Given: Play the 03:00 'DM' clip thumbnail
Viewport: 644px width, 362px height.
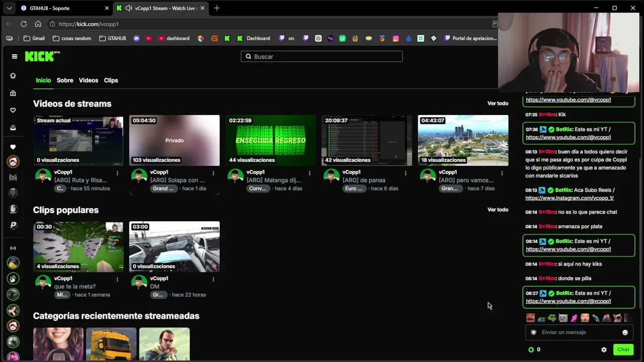Looking at the screenshot, I should coord(175,246).
